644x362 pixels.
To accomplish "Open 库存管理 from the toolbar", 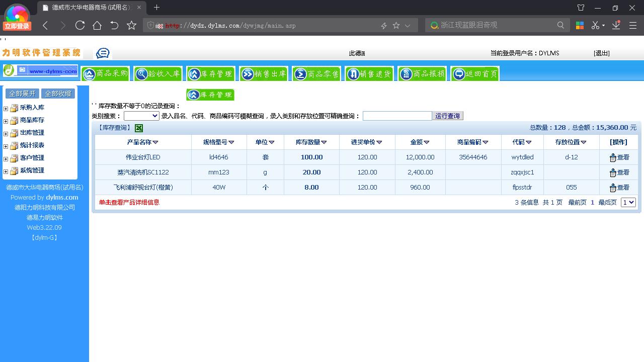I will pyautogui.click(x=210, y=73).
